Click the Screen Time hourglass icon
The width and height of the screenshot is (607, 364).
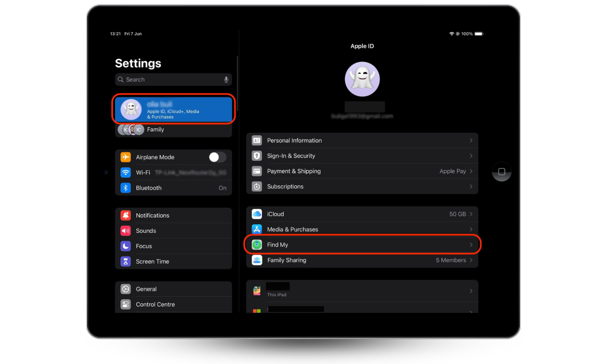click(x=125, y=261)
